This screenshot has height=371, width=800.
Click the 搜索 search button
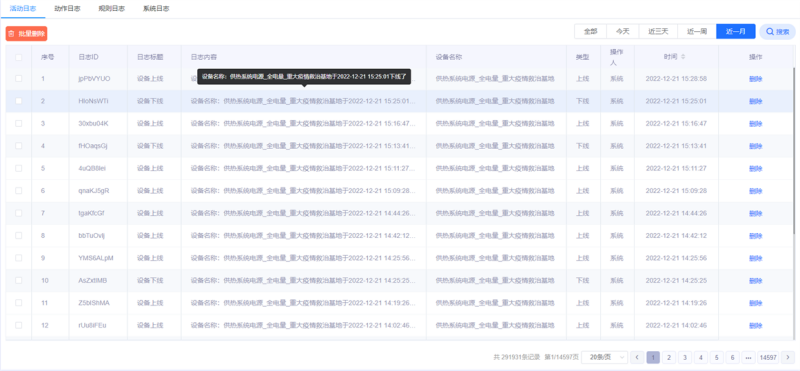[777, 32]
